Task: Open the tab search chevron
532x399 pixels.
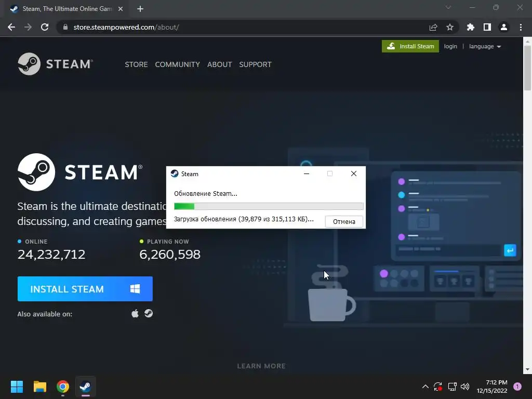Action: (x=448, y=7)
